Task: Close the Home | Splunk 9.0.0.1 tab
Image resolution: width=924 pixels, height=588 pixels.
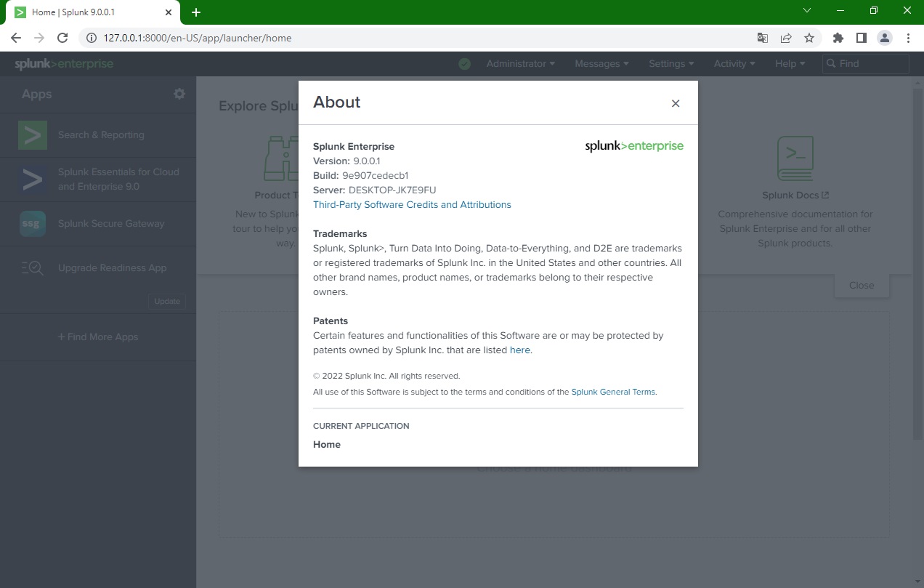Action: click(x=168, y=12)
